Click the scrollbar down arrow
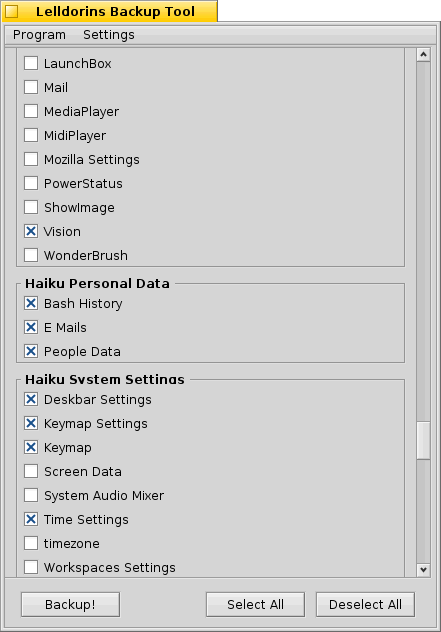This screenshot has width=441, height=632. 423,570
